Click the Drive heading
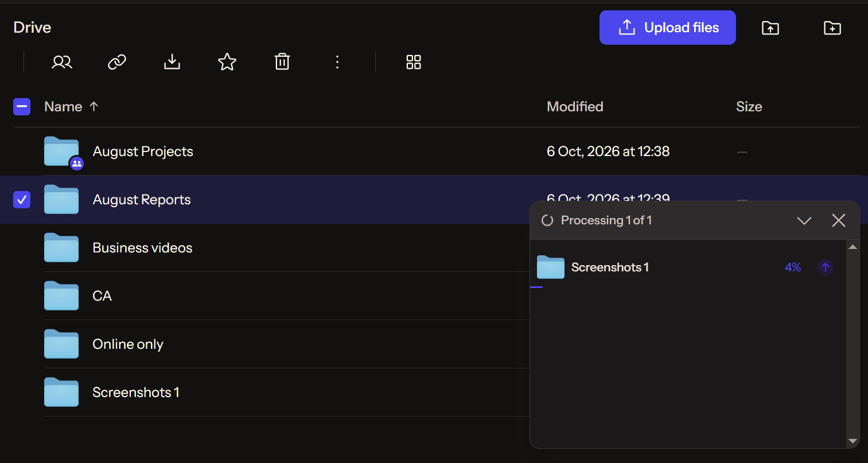 32,28
